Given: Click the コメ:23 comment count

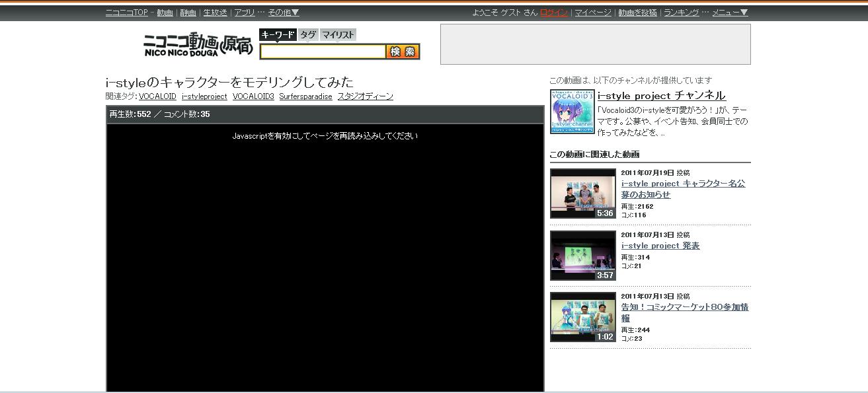Looking at the screenshot, I should point(631,339).
